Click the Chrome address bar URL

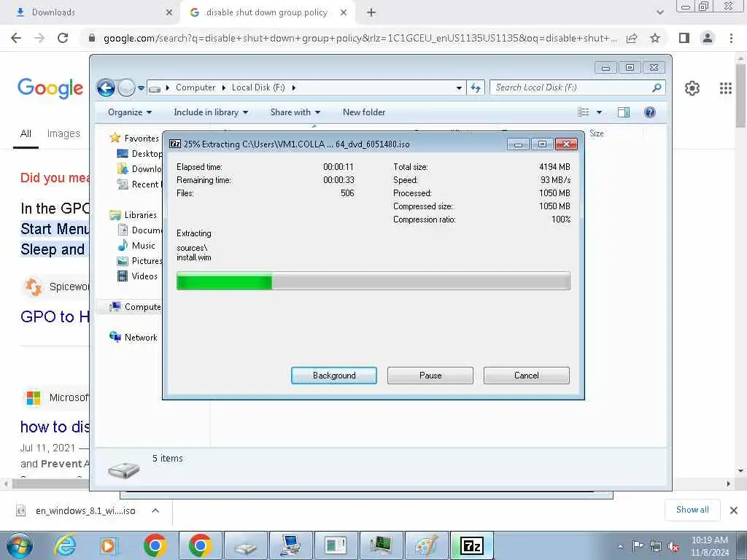[360, 38]
